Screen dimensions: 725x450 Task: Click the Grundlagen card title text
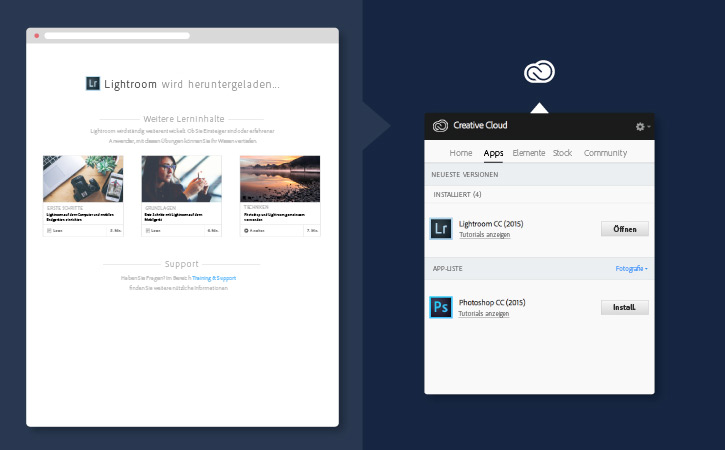point(173,217)
